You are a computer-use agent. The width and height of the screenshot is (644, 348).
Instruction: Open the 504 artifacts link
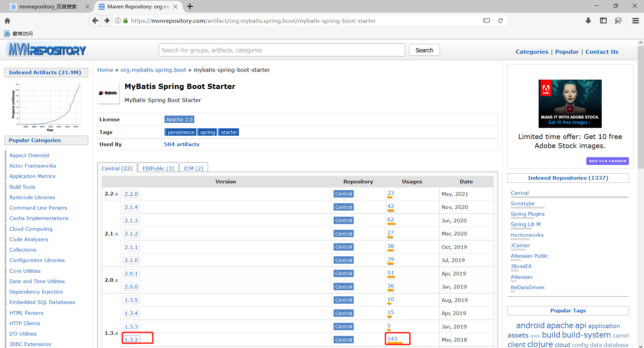pos(182,144)
